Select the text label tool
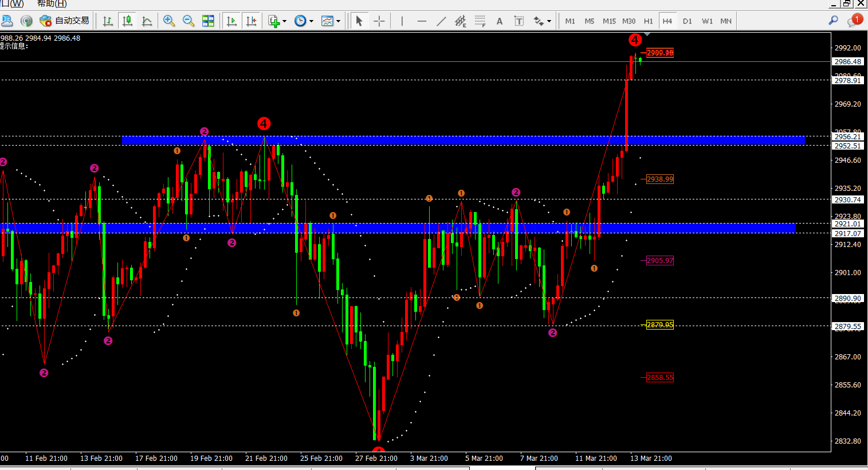The width and height of the screenshot is (868, 470). (x=519, y=21)
